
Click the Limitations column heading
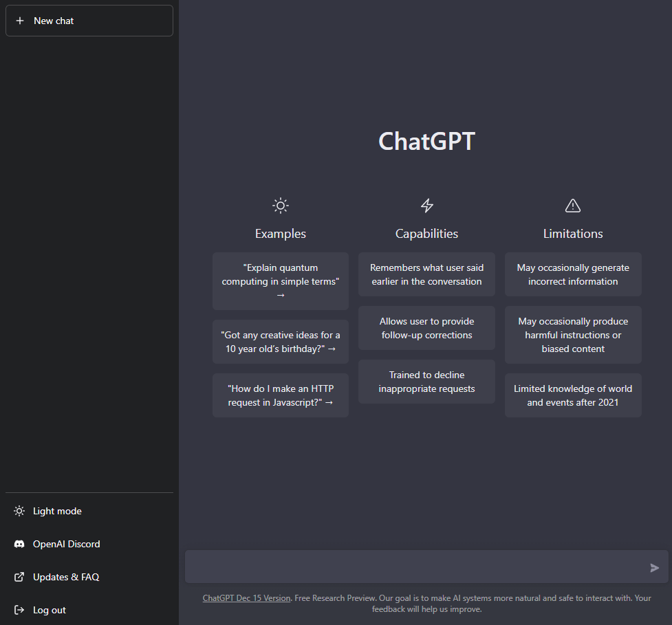point(572,233)
